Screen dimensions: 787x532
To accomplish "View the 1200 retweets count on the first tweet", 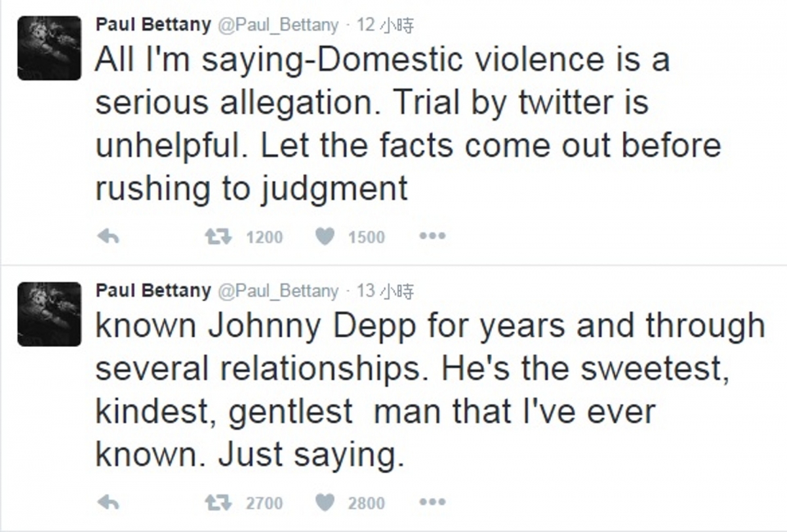I will (x=264, y=237).
